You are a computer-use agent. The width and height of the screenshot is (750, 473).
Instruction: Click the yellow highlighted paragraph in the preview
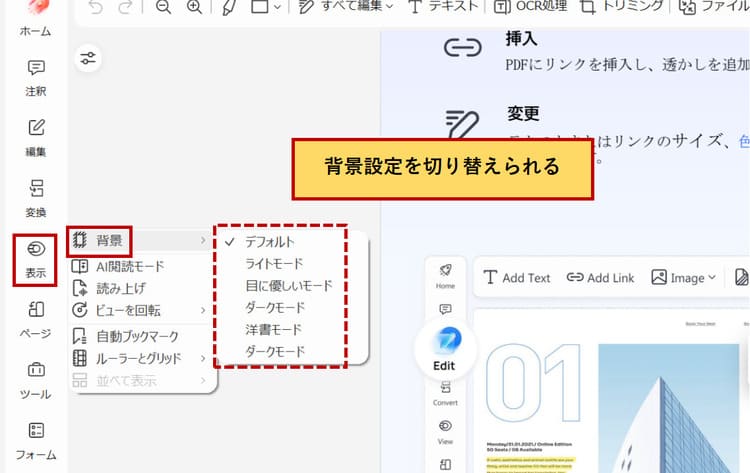click(529, 465)
